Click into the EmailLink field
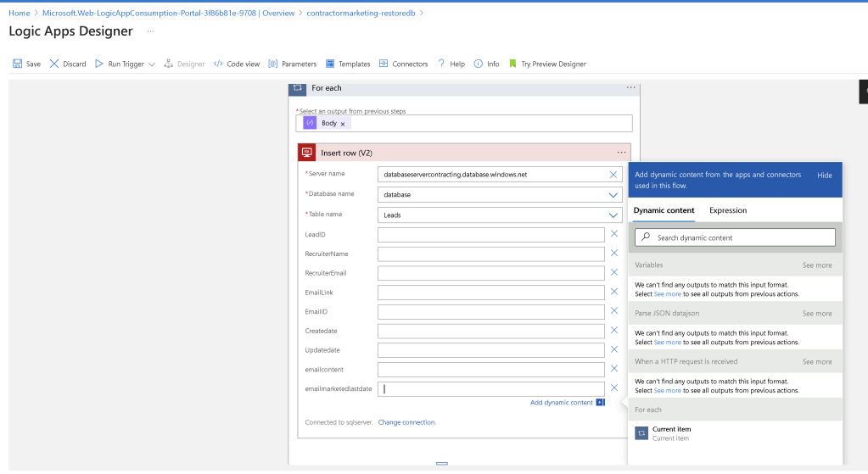 491,293
